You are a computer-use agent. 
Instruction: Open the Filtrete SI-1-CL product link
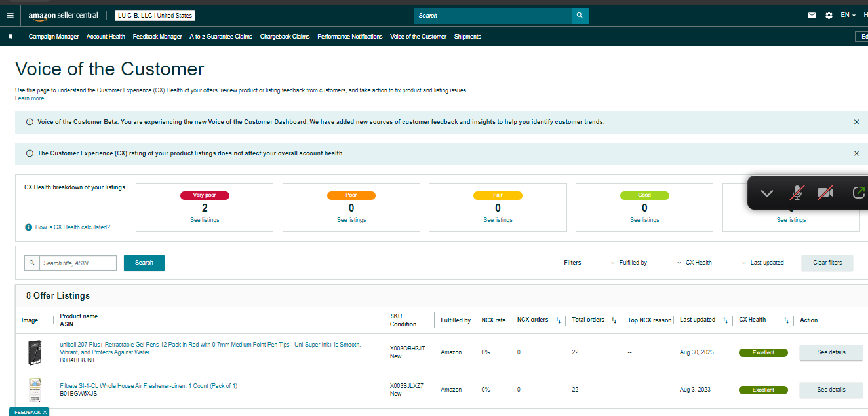[149, 386]
